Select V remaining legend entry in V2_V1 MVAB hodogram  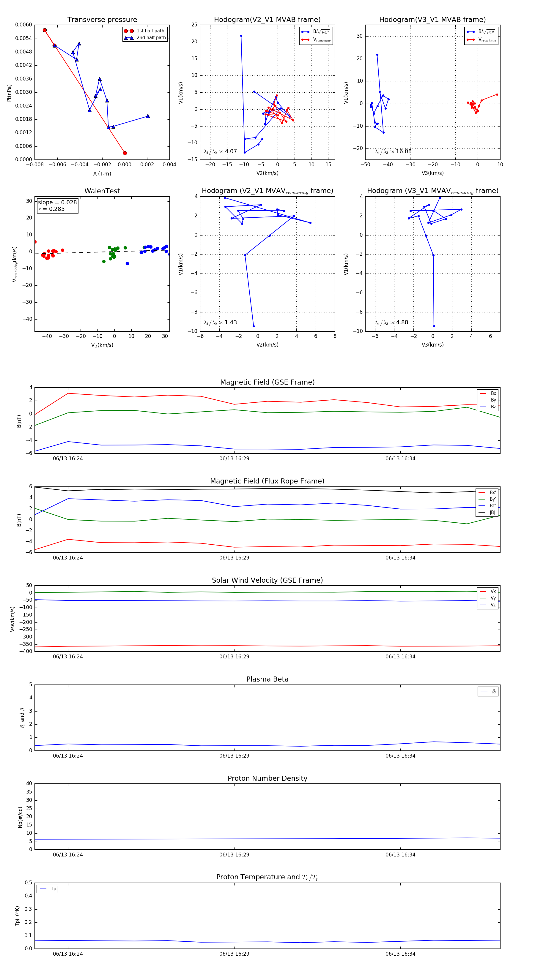(316, 39)
